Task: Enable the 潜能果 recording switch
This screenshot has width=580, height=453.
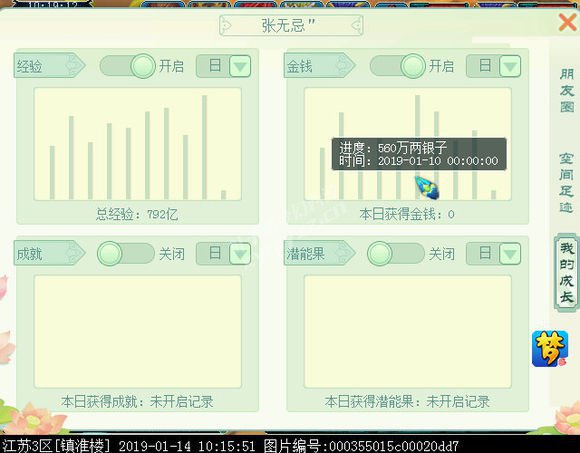Action: (x=396, y=254)
